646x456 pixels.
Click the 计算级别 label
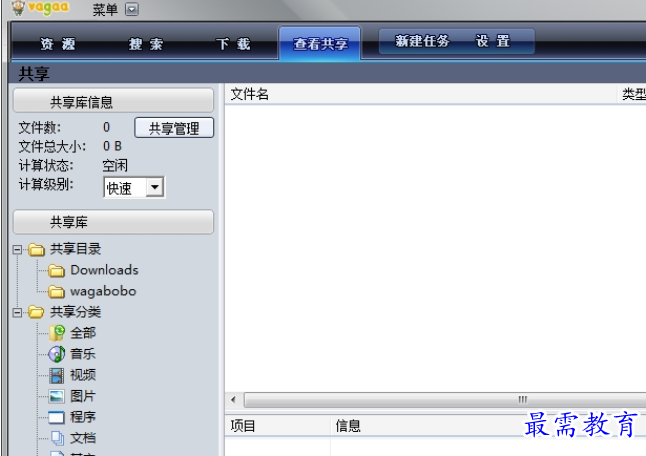tap(46, 185)
